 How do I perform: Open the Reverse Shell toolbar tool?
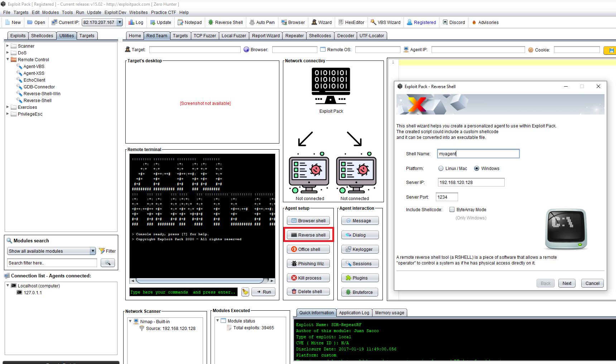225,22
